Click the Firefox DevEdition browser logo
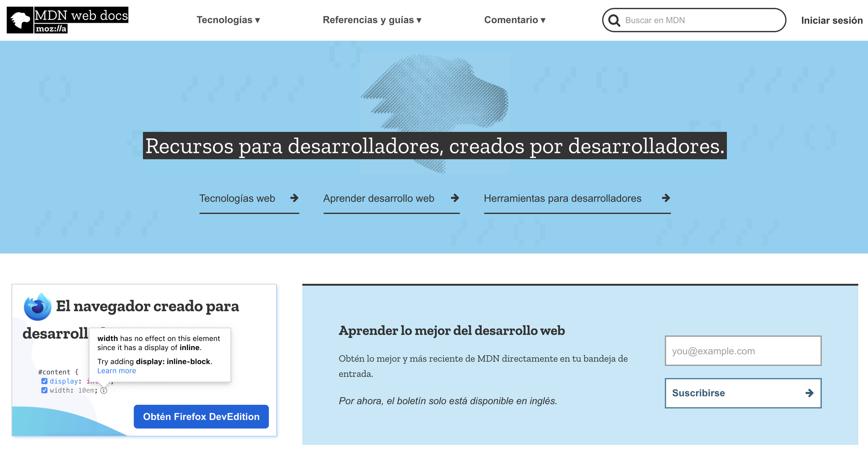 pos(37,307)
